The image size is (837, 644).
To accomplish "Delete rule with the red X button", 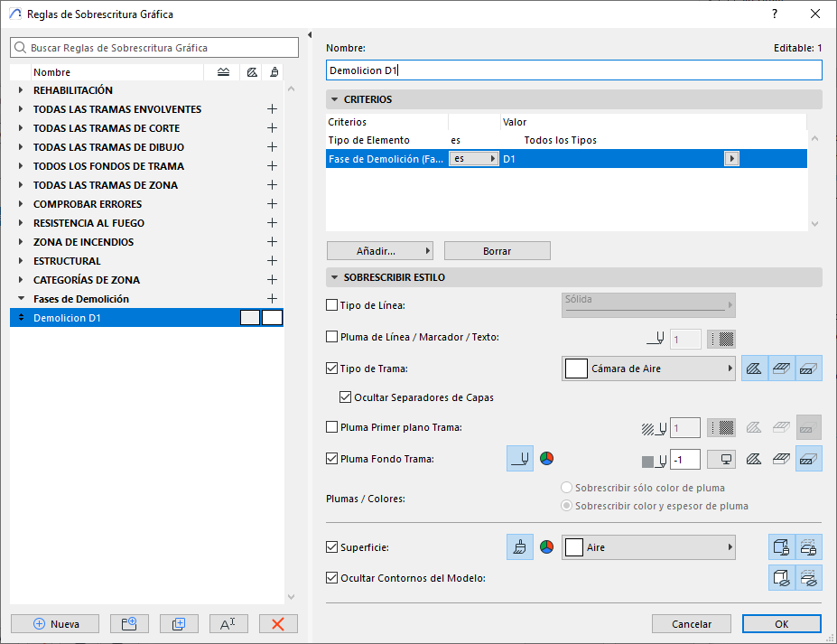I will pyautogui.click(x=277, y=623).
